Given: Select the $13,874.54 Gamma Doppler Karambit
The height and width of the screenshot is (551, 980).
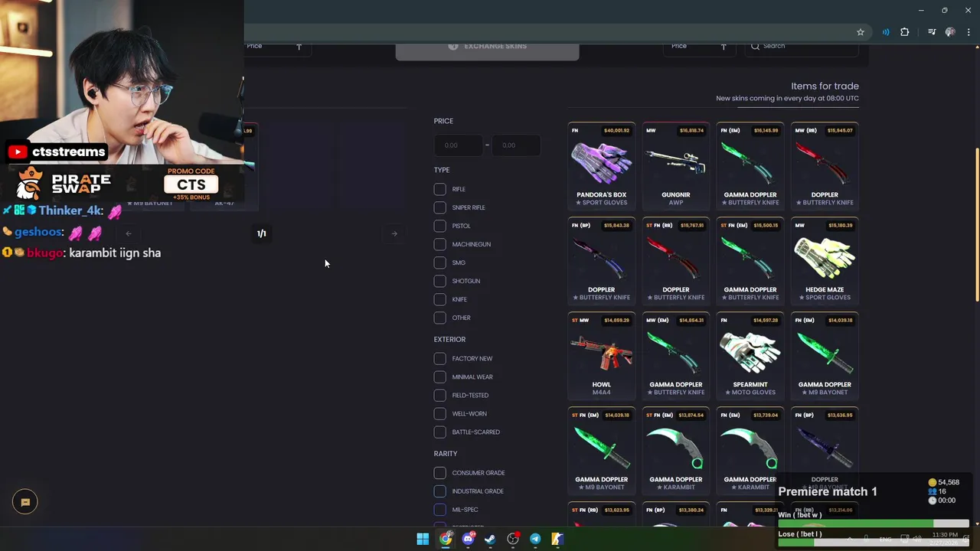Looking at the screenshot, I should [x=675, y=451].
